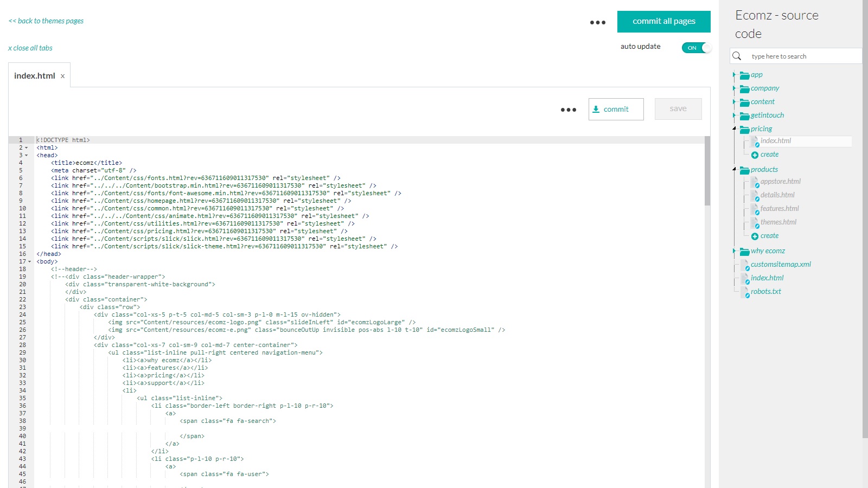Click the meta charset line of code
This screenshot has height=488, width=868.
point(94,171)
